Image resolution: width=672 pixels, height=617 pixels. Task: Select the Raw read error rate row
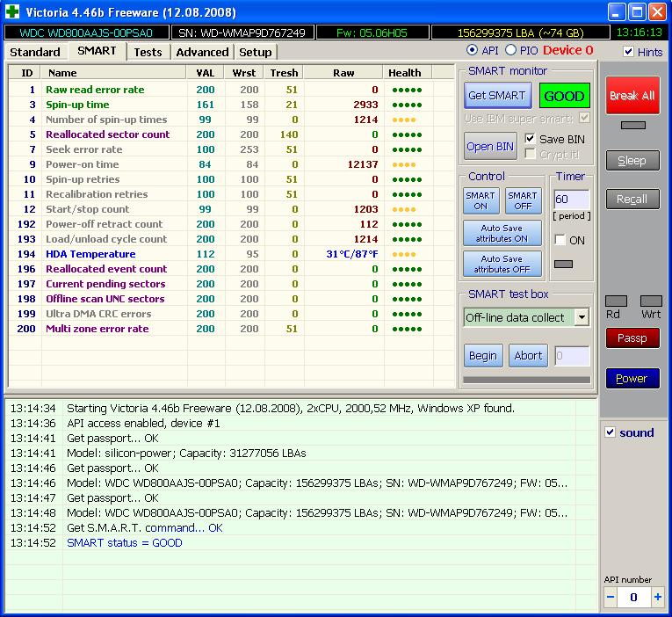230,90
